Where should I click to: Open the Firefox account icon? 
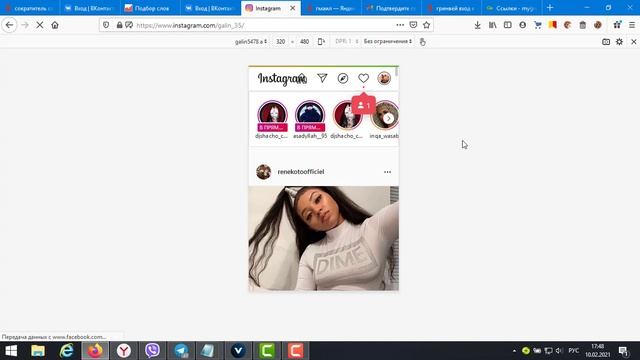tap(522, 25)
